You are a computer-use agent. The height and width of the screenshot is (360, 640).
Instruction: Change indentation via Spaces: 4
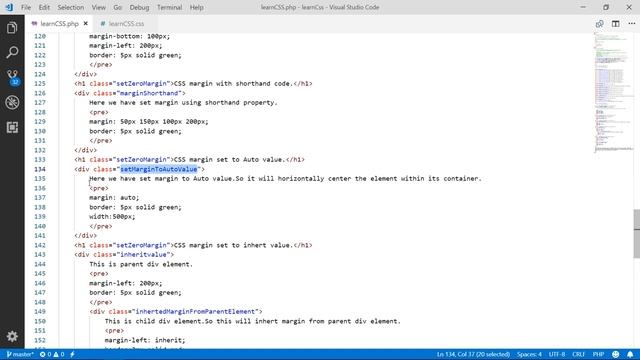(529, 354)
